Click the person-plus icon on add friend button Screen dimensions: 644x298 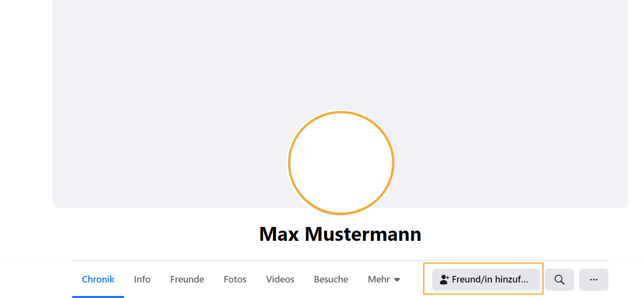click(444, 280)
